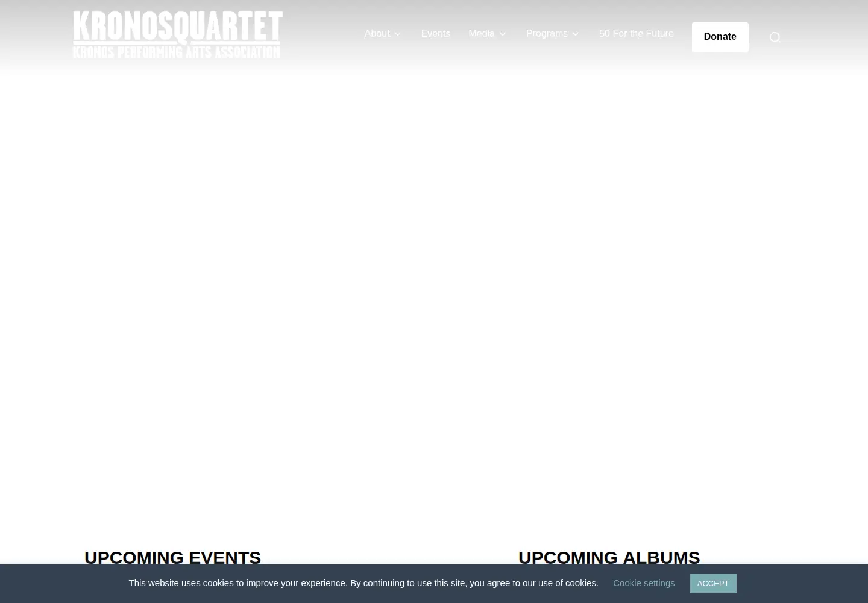Open Cookie settings
Image resolution: width=868 pixels, height=603 pixels.
coord(644,583)
